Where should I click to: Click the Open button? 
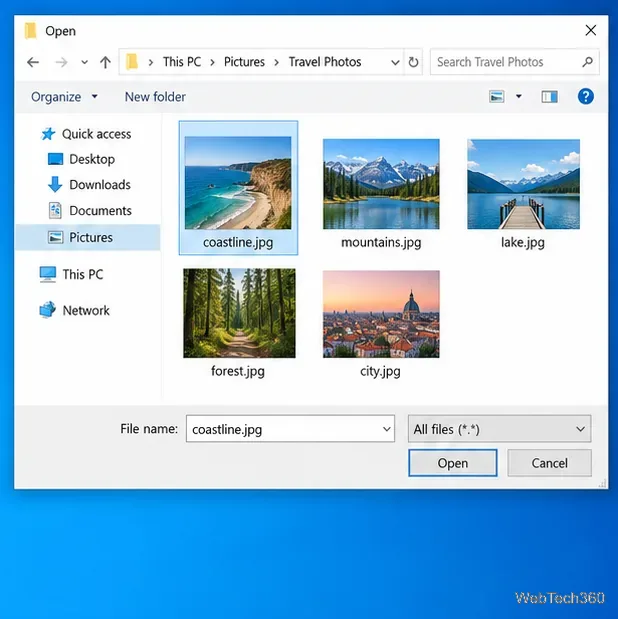tap(453, 463)
